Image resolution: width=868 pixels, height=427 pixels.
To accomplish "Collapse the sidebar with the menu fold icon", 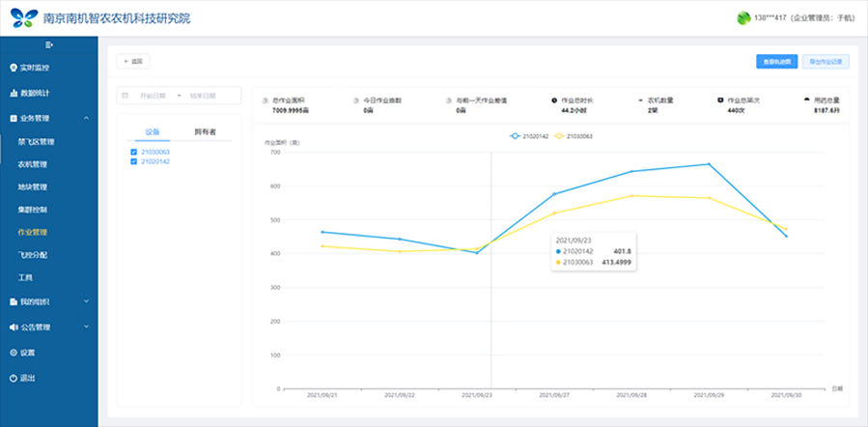I will (x=48, y=44).
